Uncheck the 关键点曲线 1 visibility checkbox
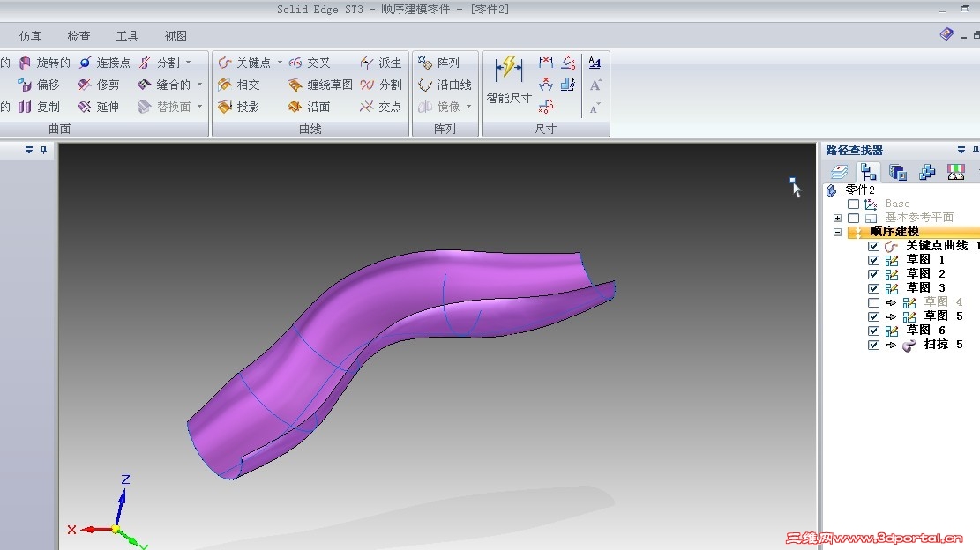This screenshot has height=550, width=980. 874,246
